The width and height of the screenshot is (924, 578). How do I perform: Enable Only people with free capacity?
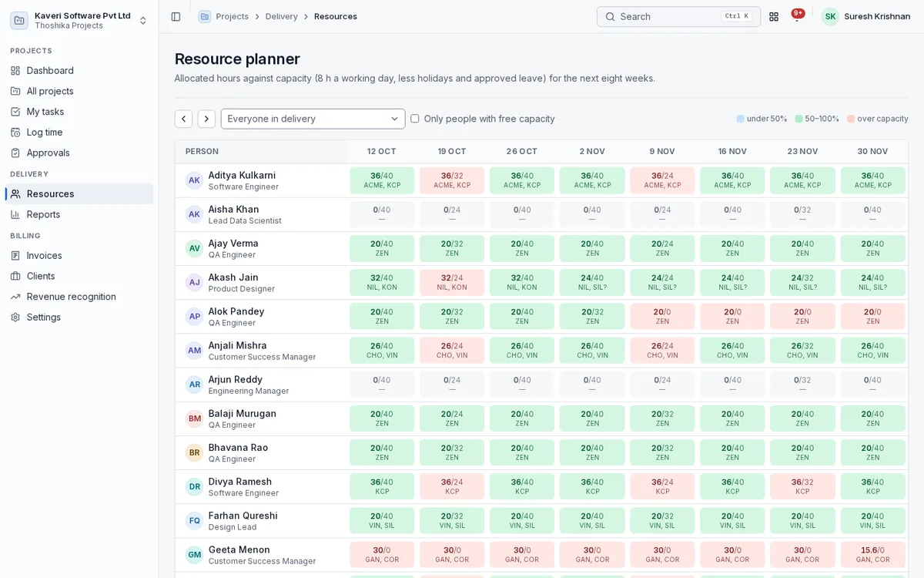click(x=415, y=119)
